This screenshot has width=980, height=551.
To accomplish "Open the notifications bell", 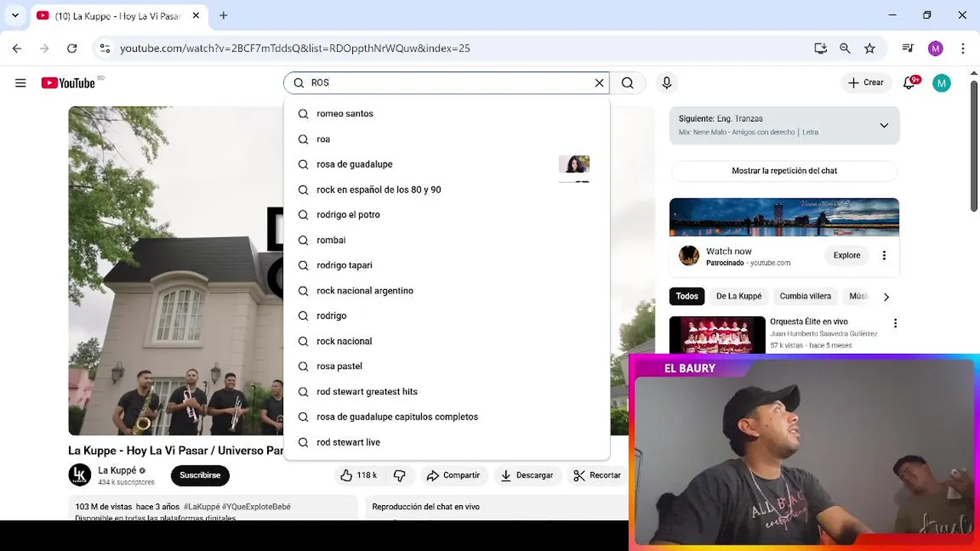I will pos(910,83).
